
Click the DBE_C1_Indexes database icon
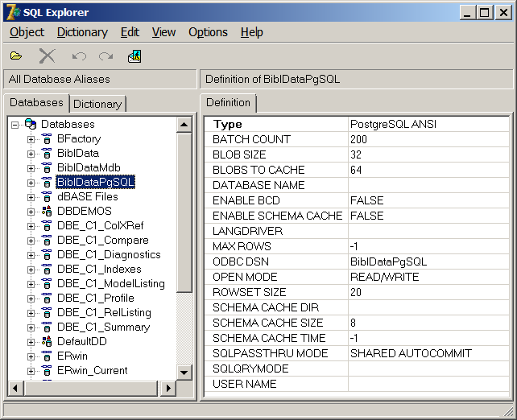tap(47, 269)
